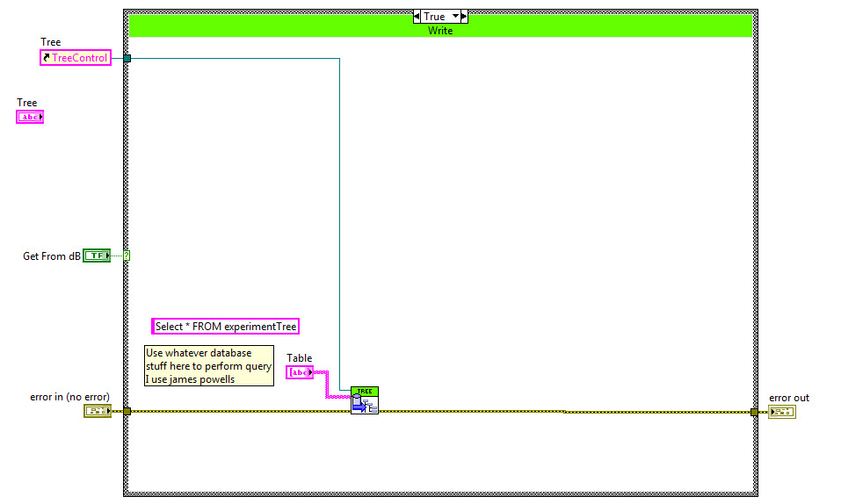Click the Tree label above string terminal
Image resolution: width=841 pixels, height=504 pixels.
27,103
